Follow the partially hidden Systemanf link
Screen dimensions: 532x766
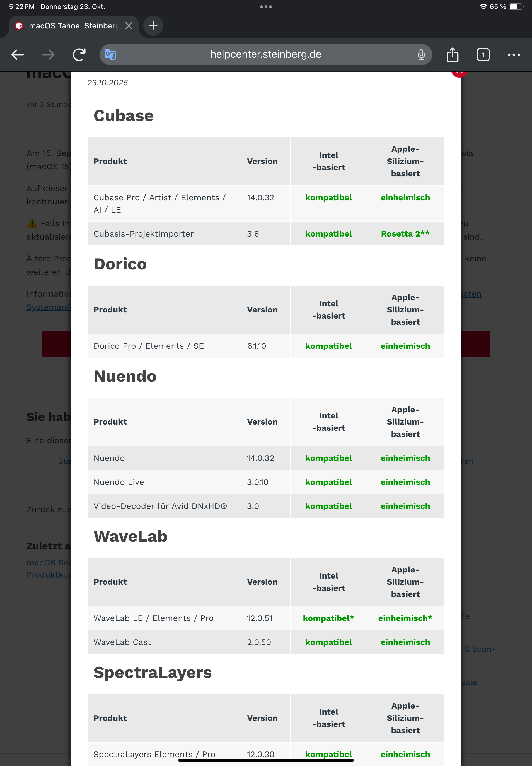pos(48,307)
